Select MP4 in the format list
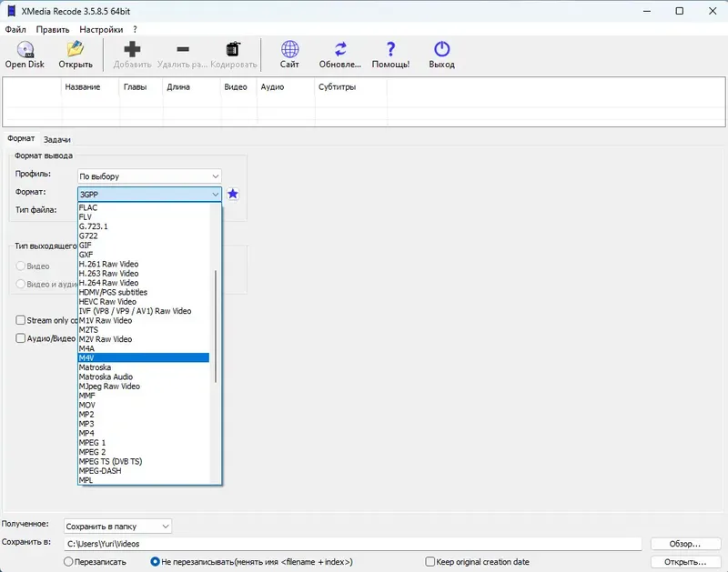Screen dimensions: 728x572 tap(144, 433)
